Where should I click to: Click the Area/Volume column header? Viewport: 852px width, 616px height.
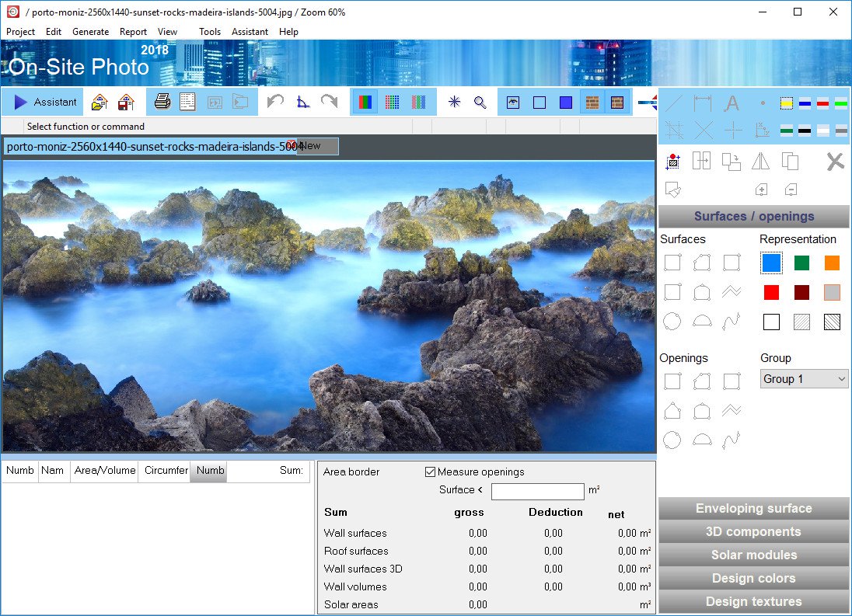[x=105, y=471]
